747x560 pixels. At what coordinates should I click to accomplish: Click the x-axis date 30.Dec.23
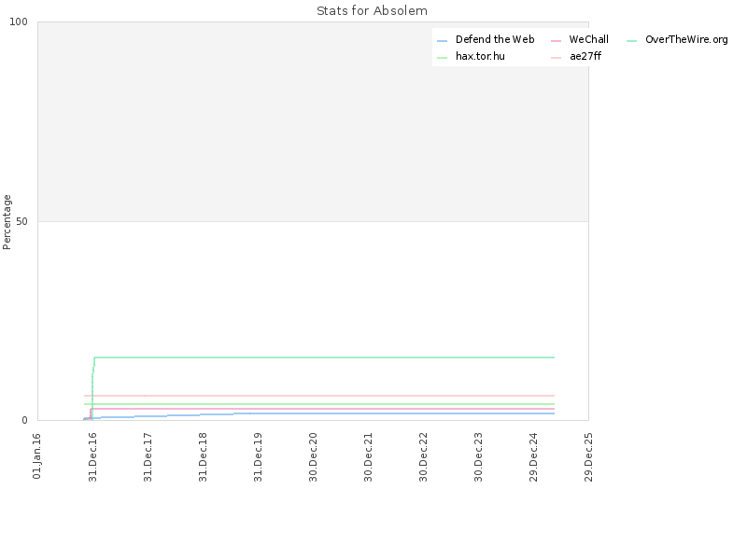(x=479, y=457)
